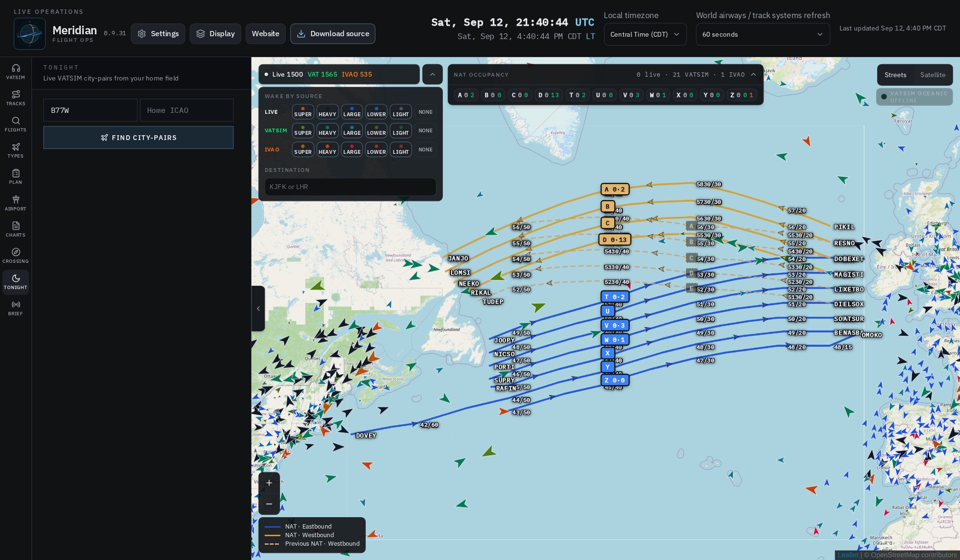Zoom in on the map

pos(269,483)
